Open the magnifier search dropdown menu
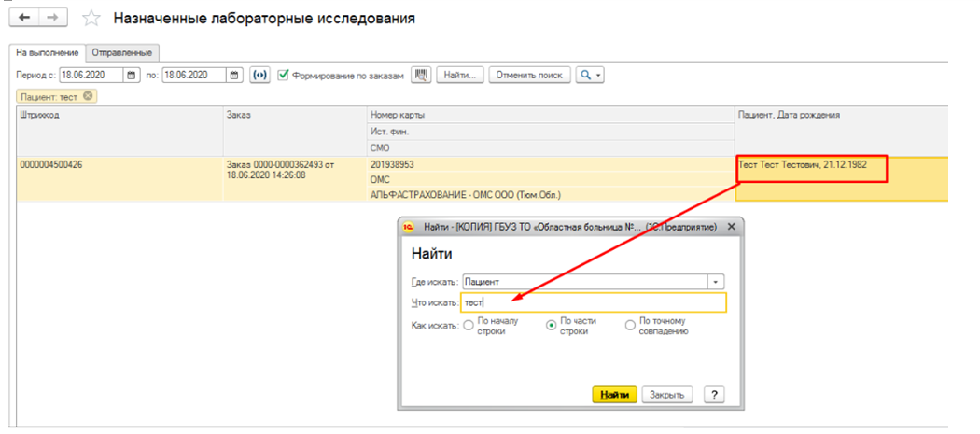The image size is (980, 434). 589,75
